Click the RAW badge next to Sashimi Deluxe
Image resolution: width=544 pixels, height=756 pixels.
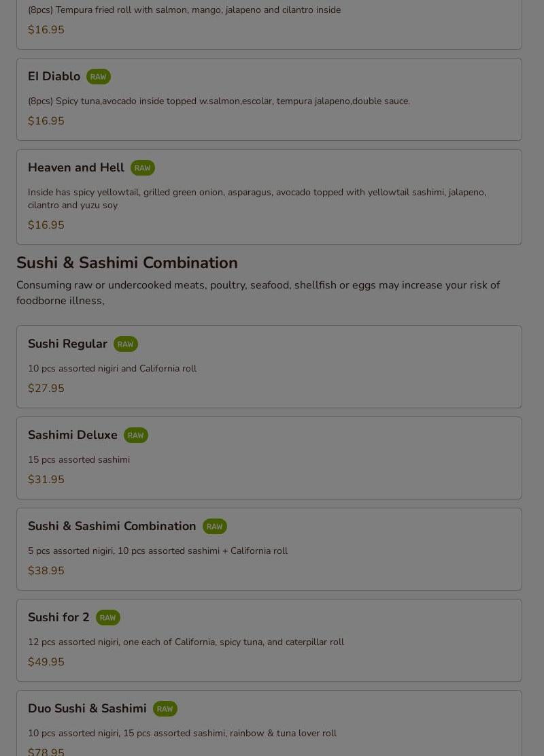[x=136, y=435]
